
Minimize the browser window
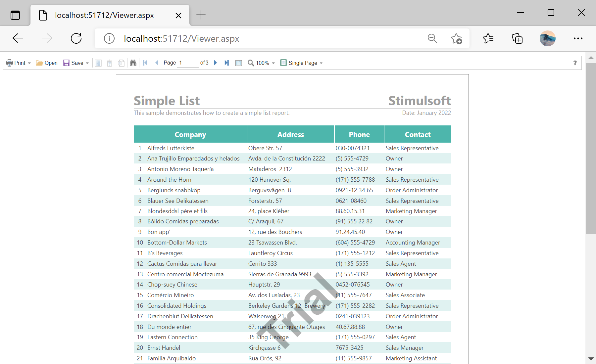point(521,13)
